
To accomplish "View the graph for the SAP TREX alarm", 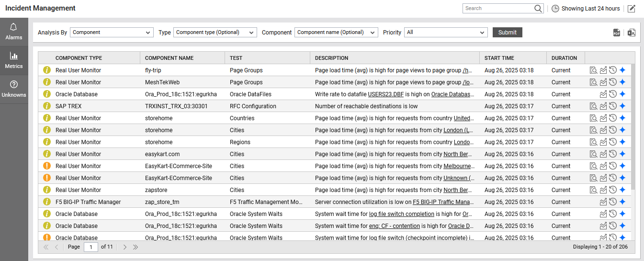I will [x=603, y=106].
